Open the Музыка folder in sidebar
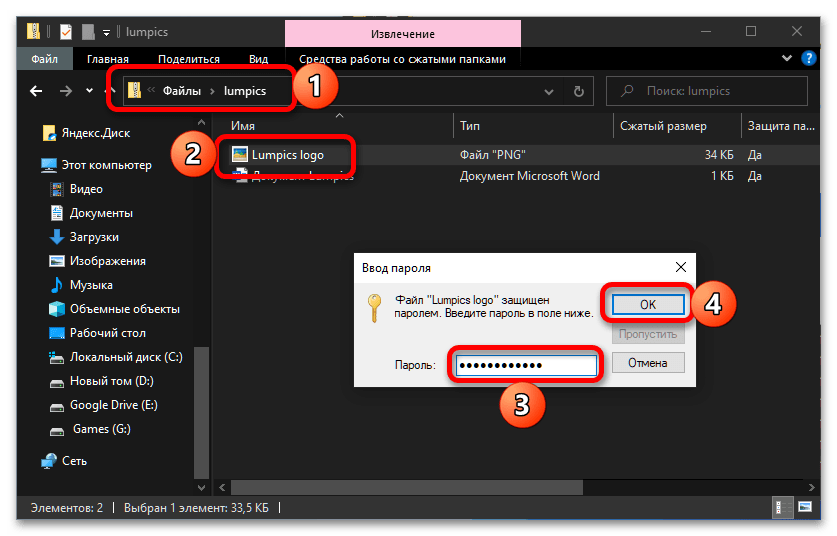The width and height of the screenshot is (837, 536). click(x=90, y=285)
